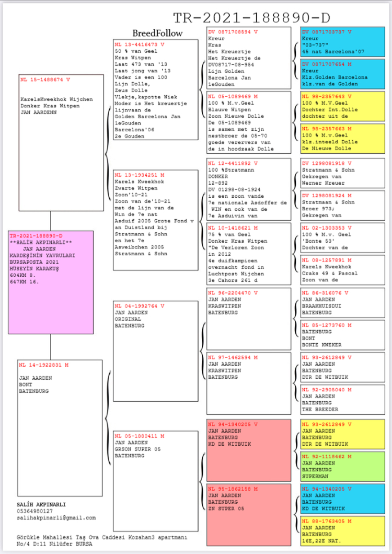Screen dimensions: 392x554
Task: Click the NL 02-1303353 V entry
Action: pyautogui.click(x=342, y=238)
